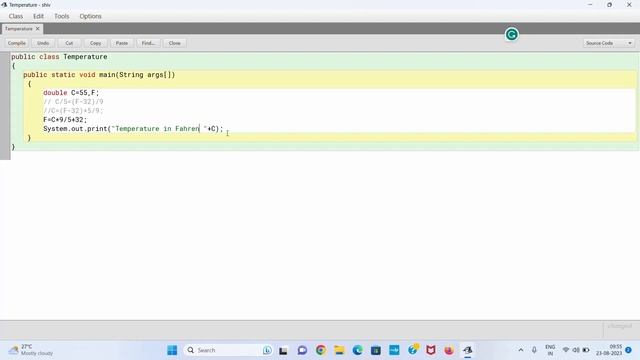Open the Source Code view dropdown
The height and width of the screenshot is (360, 640).
(609, 43)
